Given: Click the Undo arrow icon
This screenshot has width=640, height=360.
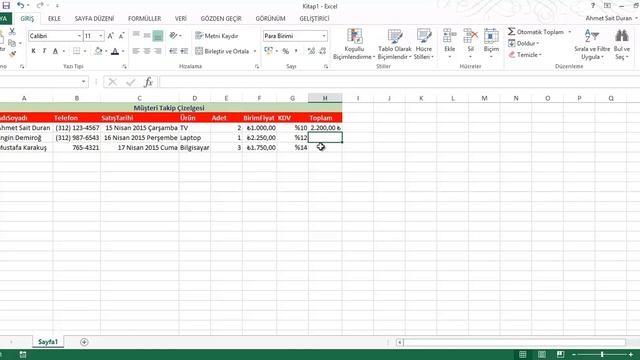Looking at the screenshot, I should [x=20, y=5].
